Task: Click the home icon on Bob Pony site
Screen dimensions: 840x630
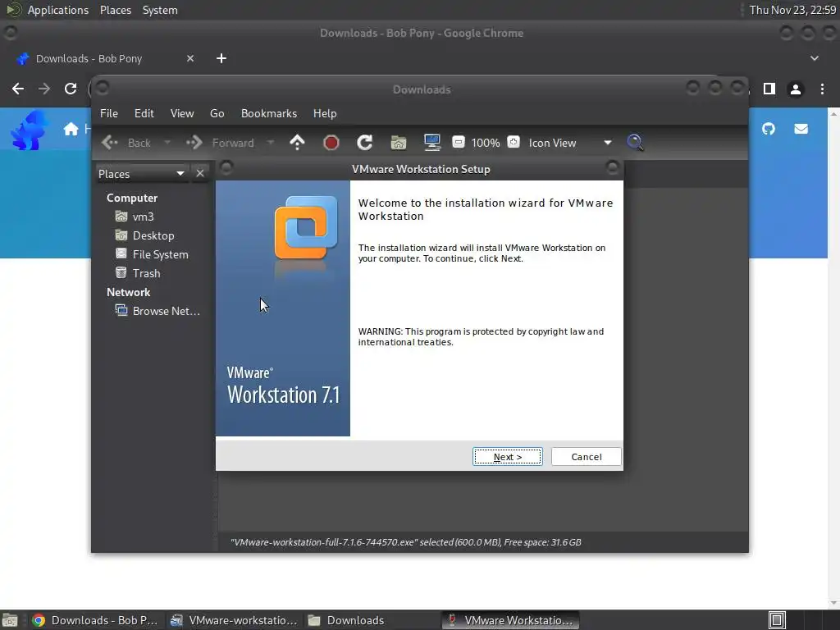Action: (x=71, y=129)
